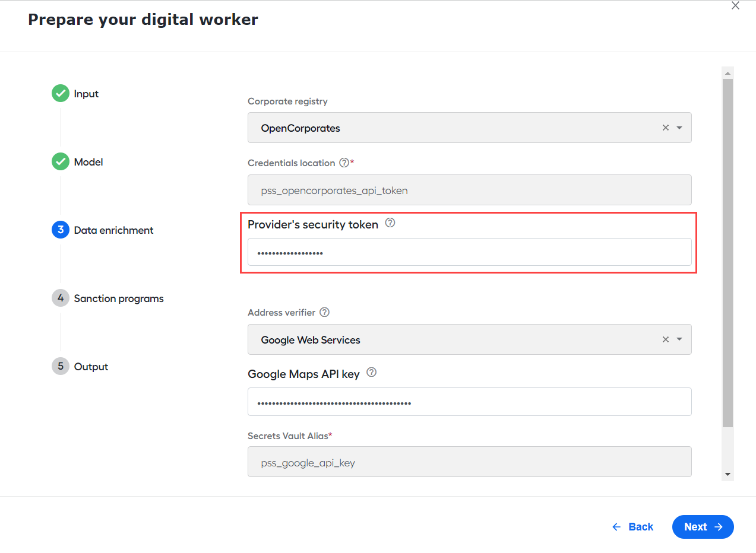Viewport: 756px width, 553px height.
Task: Open help icon beside Google Maps API key
Action: pos(372,373)
